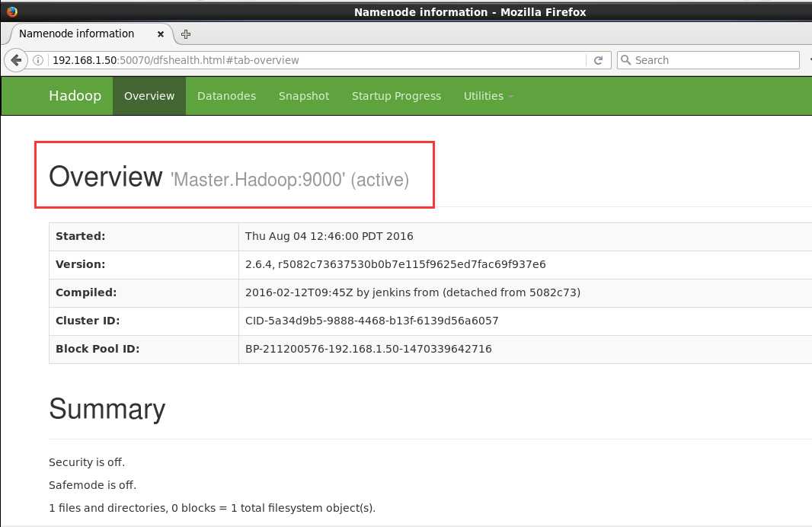Select the Security is off. line
The image size is (812, 527).
[x=87, y=462]
